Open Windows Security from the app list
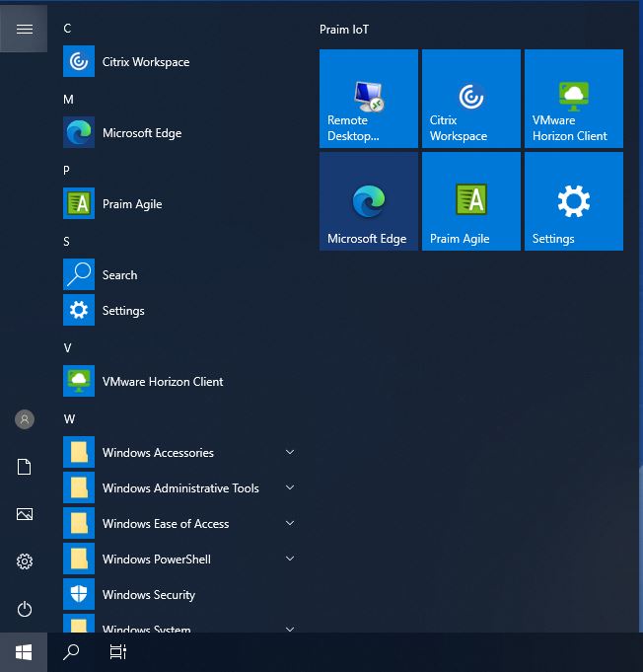 coord(179,594)
